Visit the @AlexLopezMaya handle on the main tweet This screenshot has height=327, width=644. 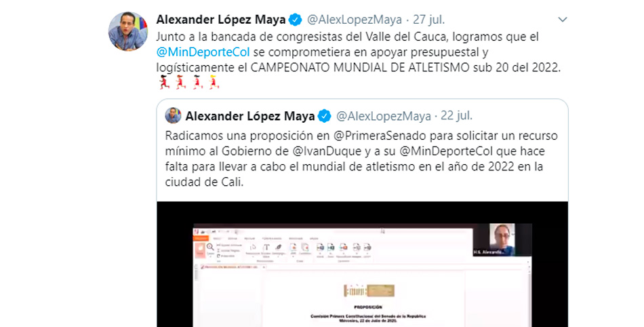(355, 19)
